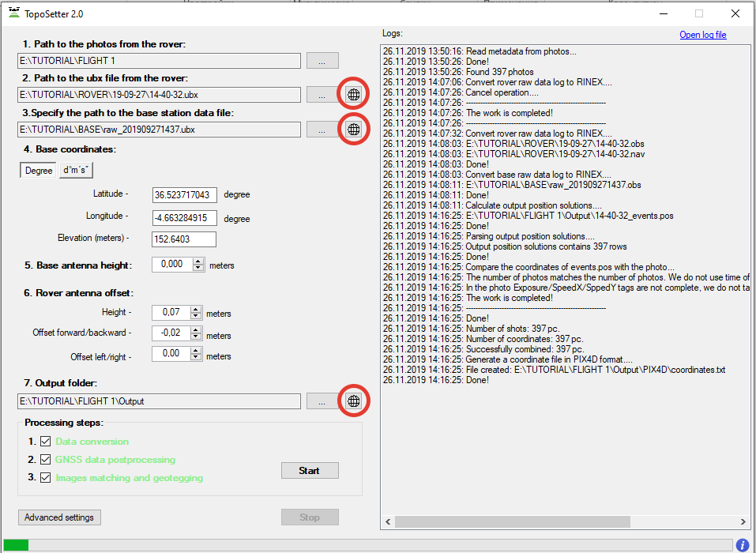Decrease rover antenna Height offset
The width and height of the screenshot is (756, 553).
pyautogui.click(x=196, y=317)
